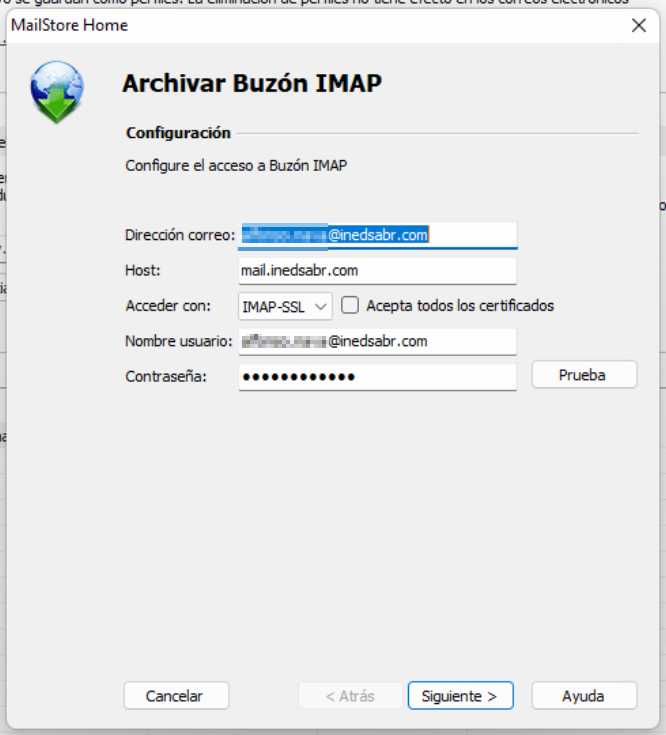Click the Configuración section header
Screen dimensions: 666x735
pos(178,133)
